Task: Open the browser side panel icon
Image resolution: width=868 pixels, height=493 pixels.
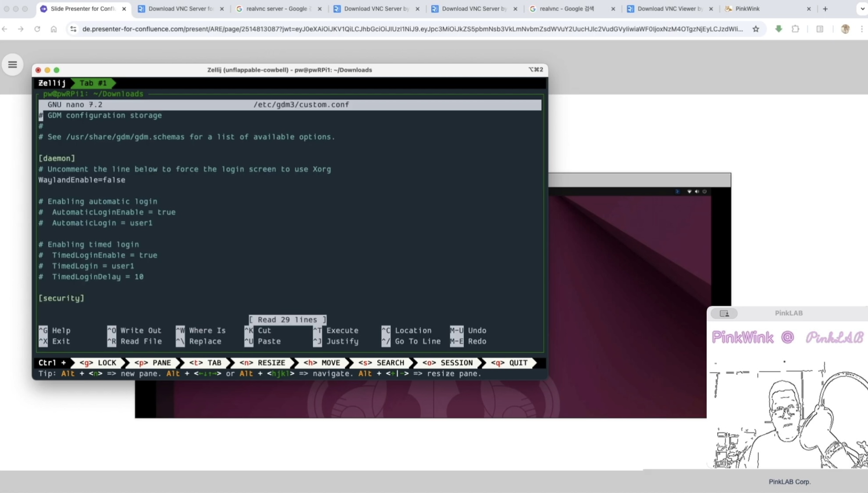Action: coord(819,29)
